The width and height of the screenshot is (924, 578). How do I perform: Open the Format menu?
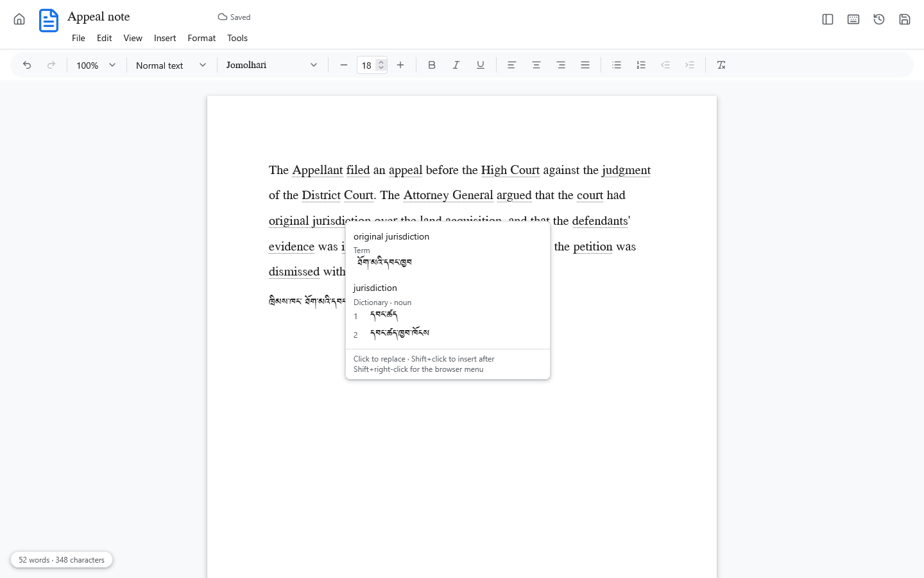tap(201, 38)
